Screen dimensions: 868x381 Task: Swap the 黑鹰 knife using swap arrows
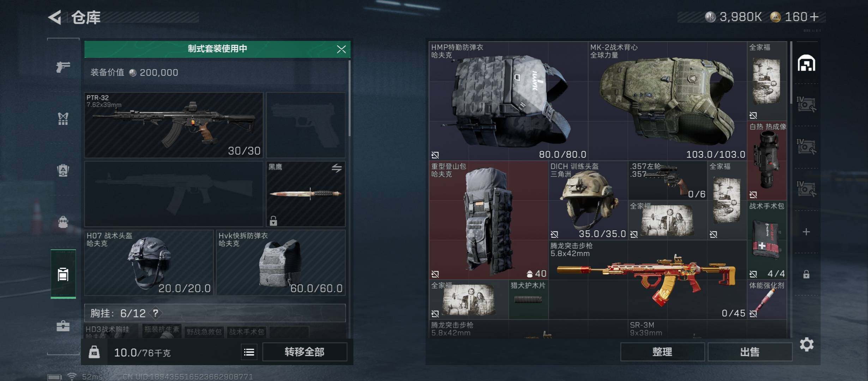337,168
